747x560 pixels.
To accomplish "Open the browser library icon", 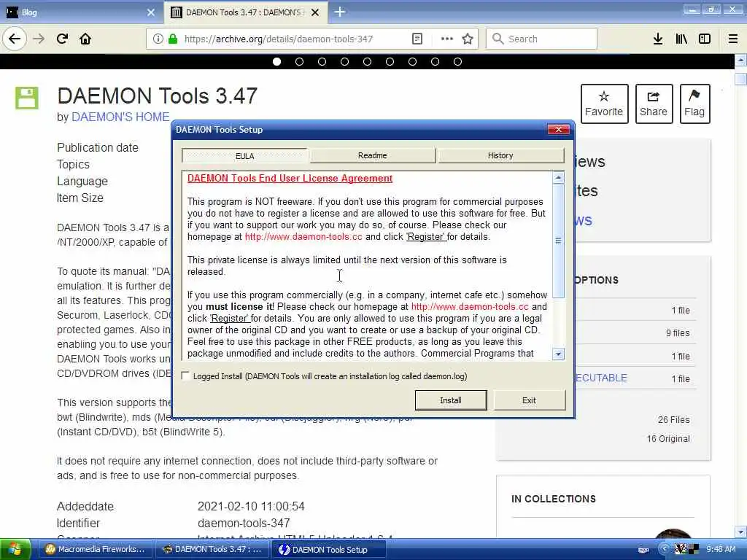I will [681, 39].
